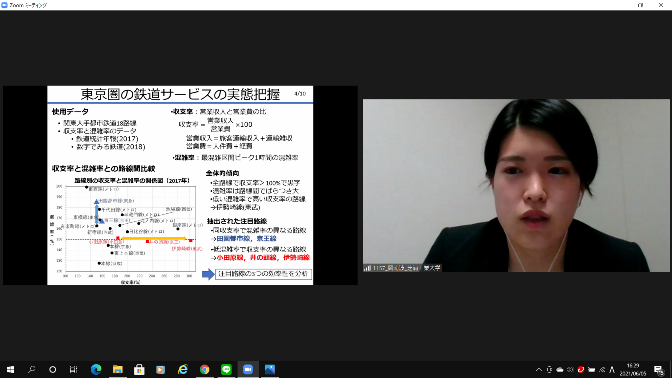Screen dimensions: 672x378
Task: Open File Explorer from taskbar
Action: [117, 369]
